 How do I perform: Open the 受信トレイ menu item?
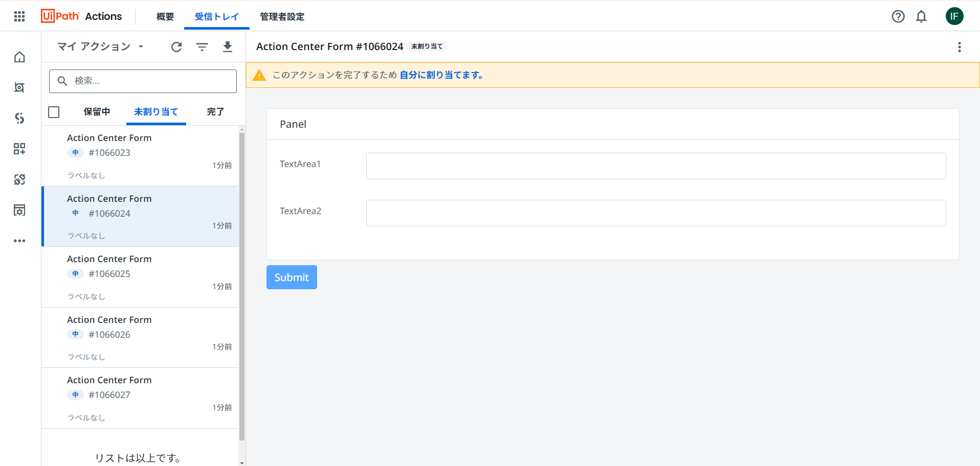[x=216, y=16]
